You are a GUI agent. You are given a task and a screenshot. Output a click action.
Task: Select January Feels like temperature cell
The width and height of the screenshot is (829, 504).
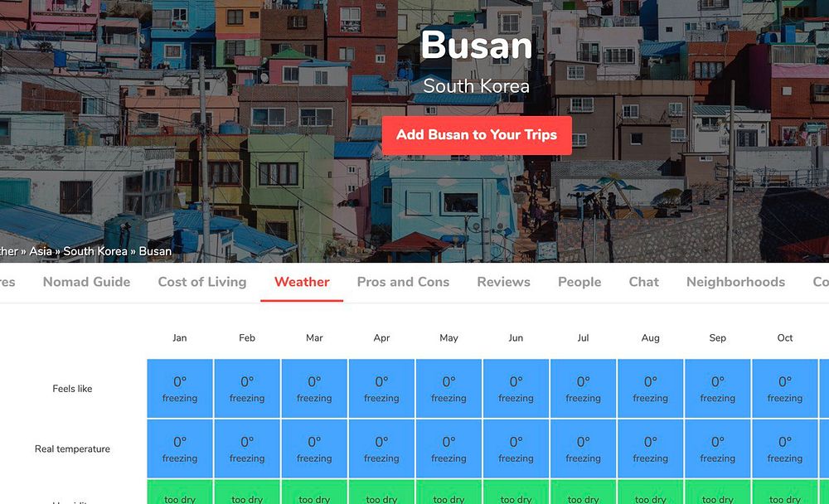point(180,389)
